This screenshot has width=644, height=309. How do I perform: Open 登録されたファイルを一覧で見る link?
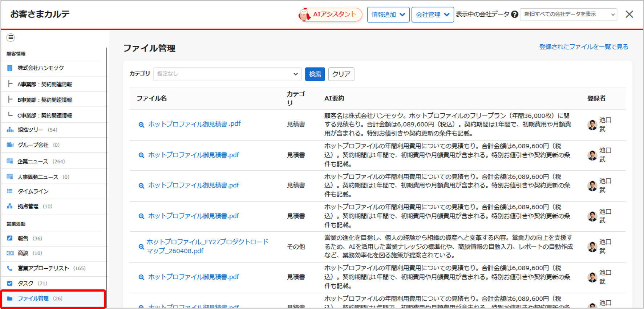click(x=584, y=47)
